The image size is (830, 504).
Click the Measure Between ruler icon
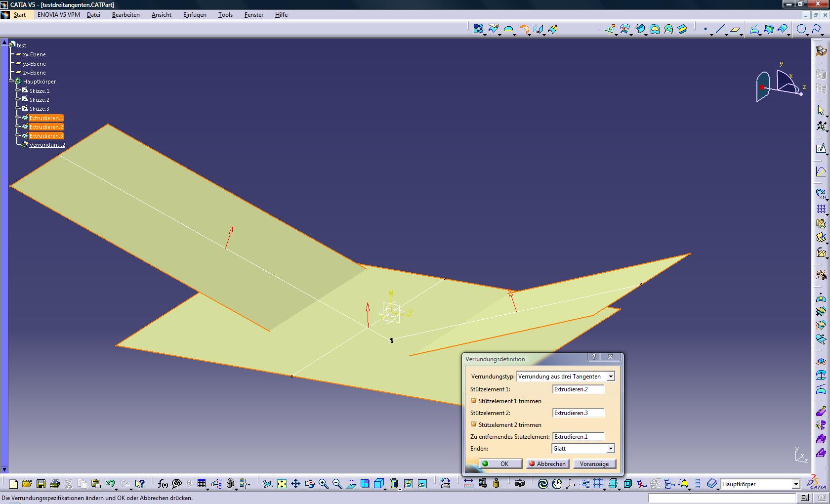tap(468, 484)
